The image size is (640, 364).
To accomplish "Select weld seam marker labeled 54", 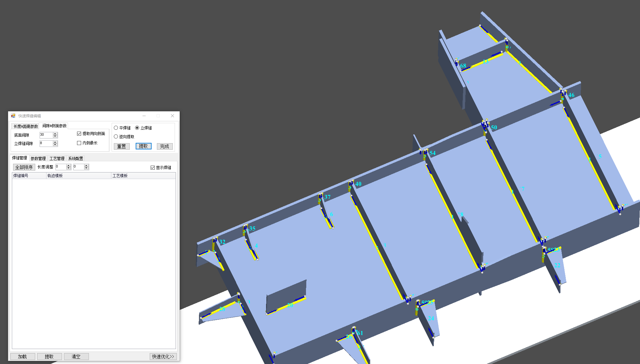I will (432, 153).
